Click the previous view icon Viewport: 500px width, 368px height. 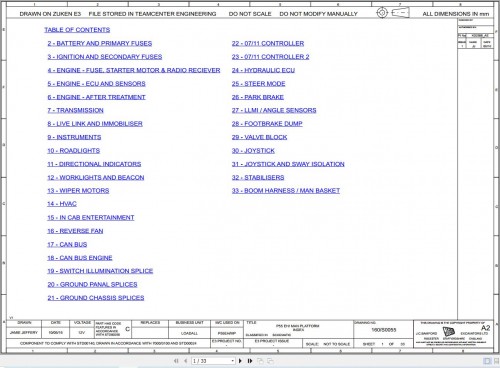(260, 361)
